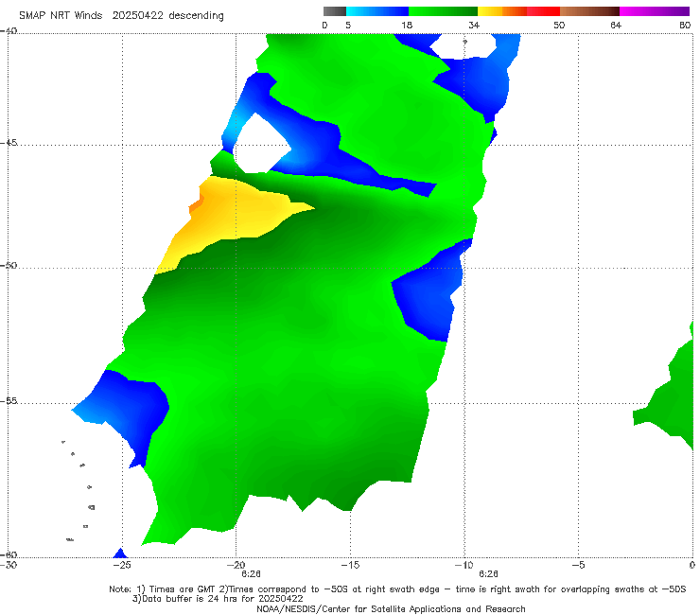The image size is (700, 615).
Task: Click the '-60' latitude axis label
Action: pos(9,554)
